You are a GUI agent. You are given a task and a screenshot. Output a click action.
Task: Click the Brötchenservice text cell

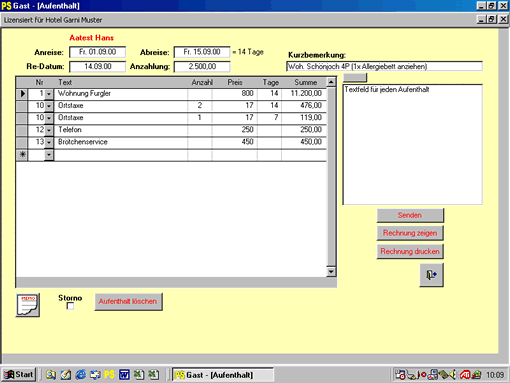click(x=121, y=142)
